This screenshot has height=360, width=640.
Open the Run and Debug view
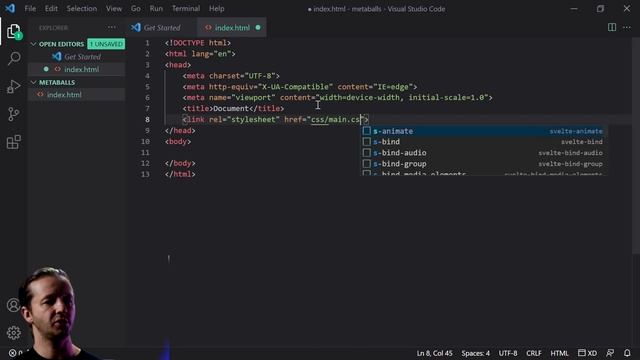pos(13,86)
